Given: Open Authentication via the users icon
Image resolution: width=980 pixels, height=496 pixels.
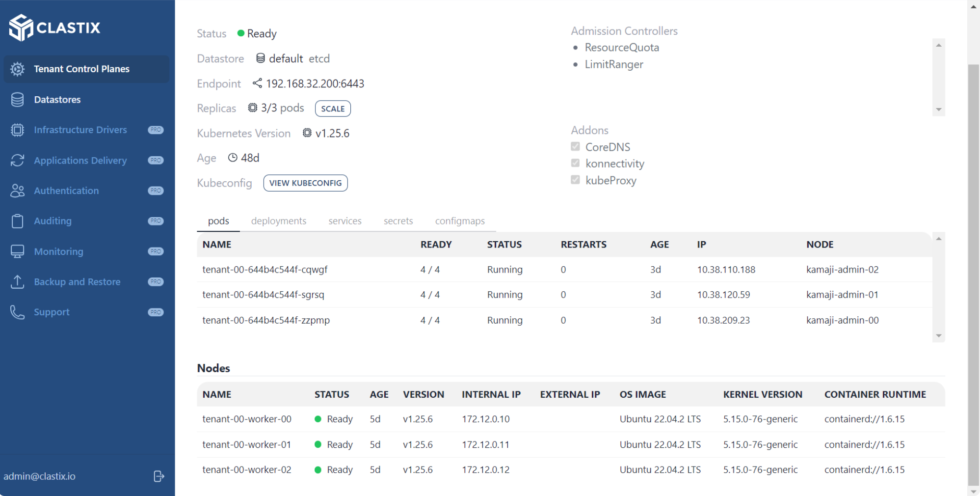Looking at the screenshot, I should pyautogui.click(x=17, y=191).
